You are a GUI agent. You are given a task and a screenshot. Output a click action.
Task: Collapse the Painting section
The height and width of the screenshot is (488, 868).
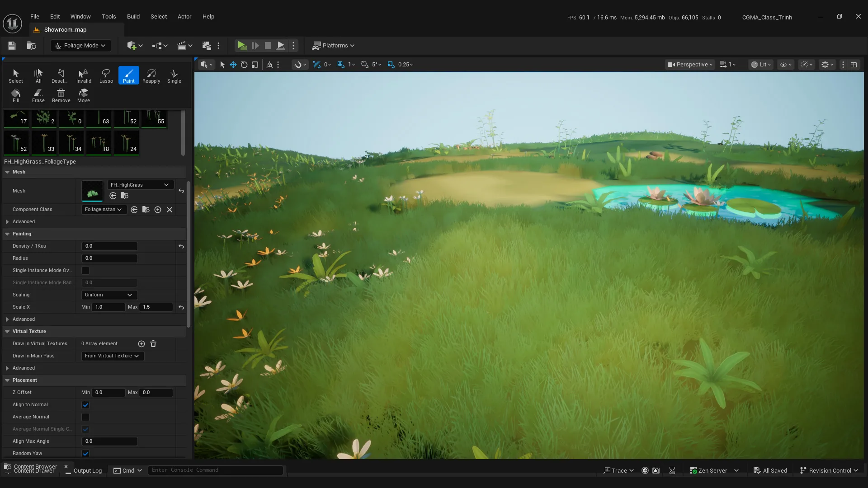(7, 234)
